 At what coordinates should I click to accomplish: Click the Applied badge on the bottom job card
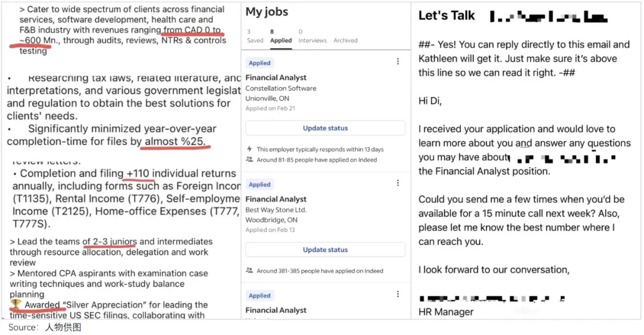pos(259,296)
